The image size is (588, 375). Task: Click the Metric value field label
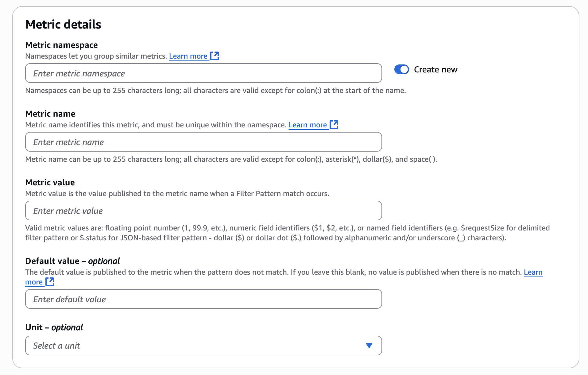(x=50, y=183)
